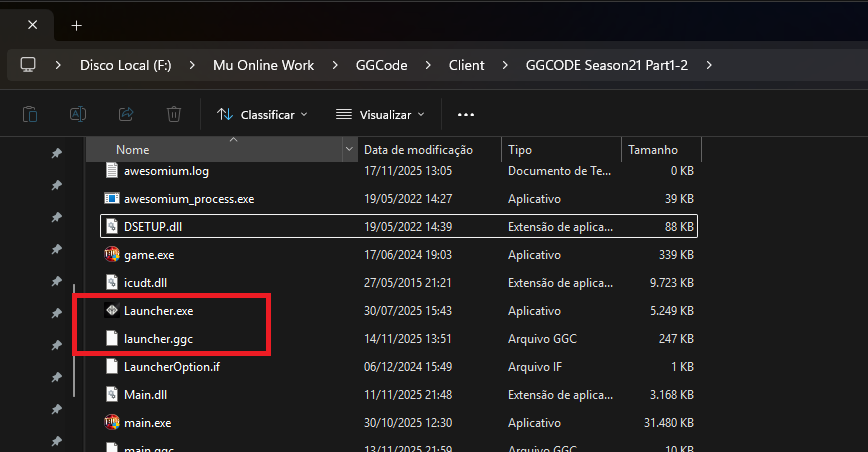Image resolution: width=868 pixels, height=452 pixels.
Task: Go to Mu Online Work breadcrumb
Action: 264,65
